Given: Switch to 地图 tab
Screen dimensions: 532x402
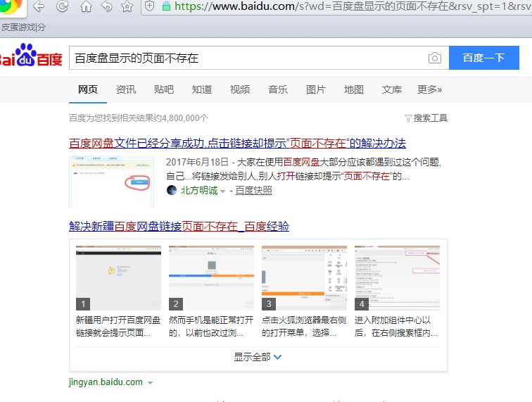Looking at the screenshot, I should pyautogui.click(x=354, y=89).
